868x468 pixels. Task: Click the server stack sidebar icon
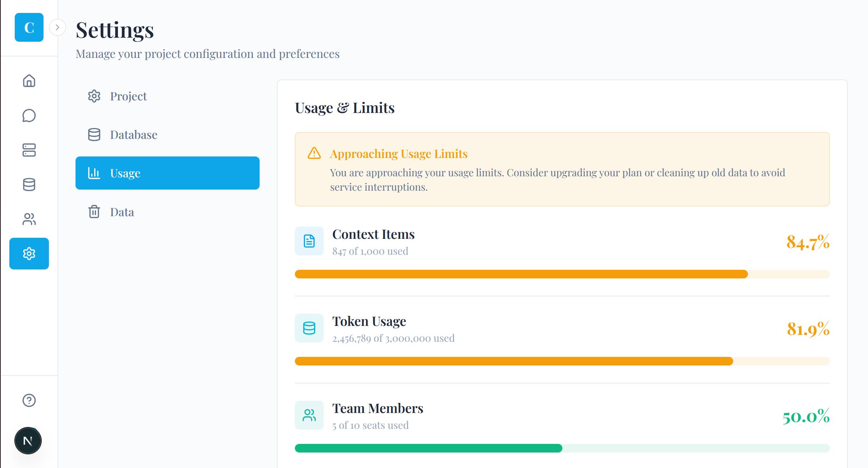(x=29, y=150)
